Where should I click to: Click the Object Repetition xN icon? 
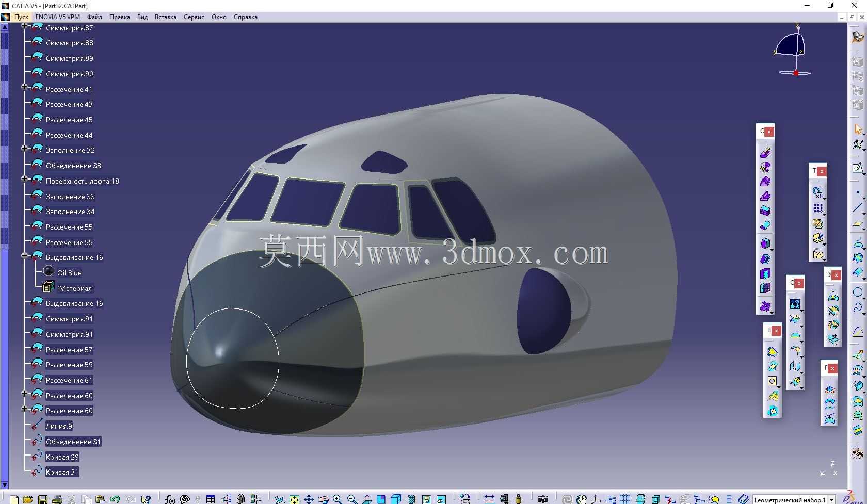click(818, 192)
